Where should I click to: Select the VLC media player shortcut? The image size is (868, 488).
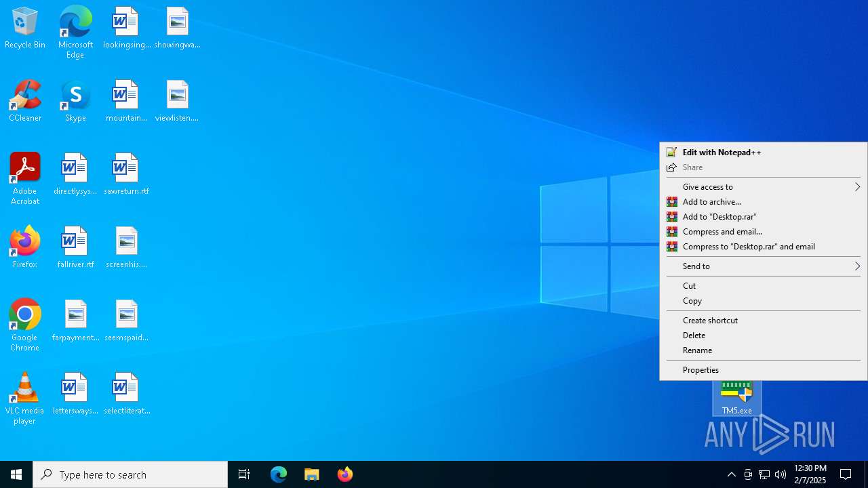pos(25,399)
